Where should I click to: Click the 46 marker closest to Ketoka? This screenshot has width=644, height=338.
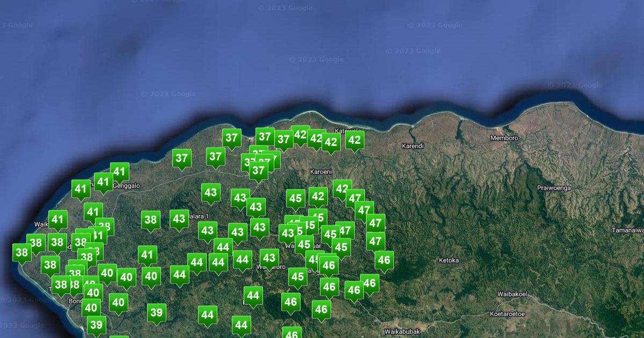pyautogui.click(x=384, y=261)
